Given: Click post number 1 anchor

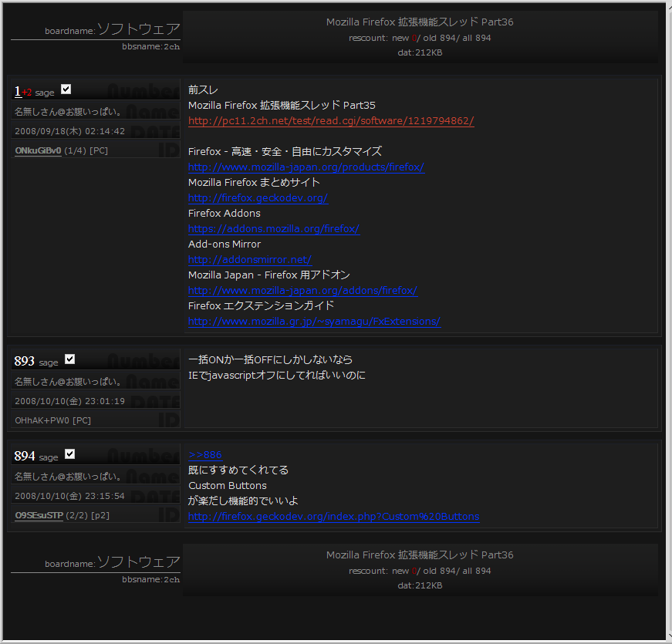Looking at the screenshot, I should tap(18, 91).
